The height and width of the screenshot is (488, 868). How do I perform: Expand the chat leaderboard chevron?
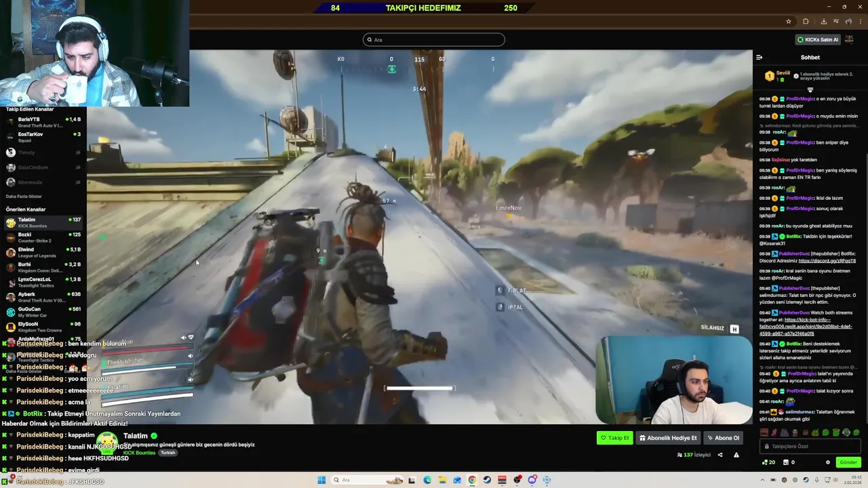tap(810, 89)
